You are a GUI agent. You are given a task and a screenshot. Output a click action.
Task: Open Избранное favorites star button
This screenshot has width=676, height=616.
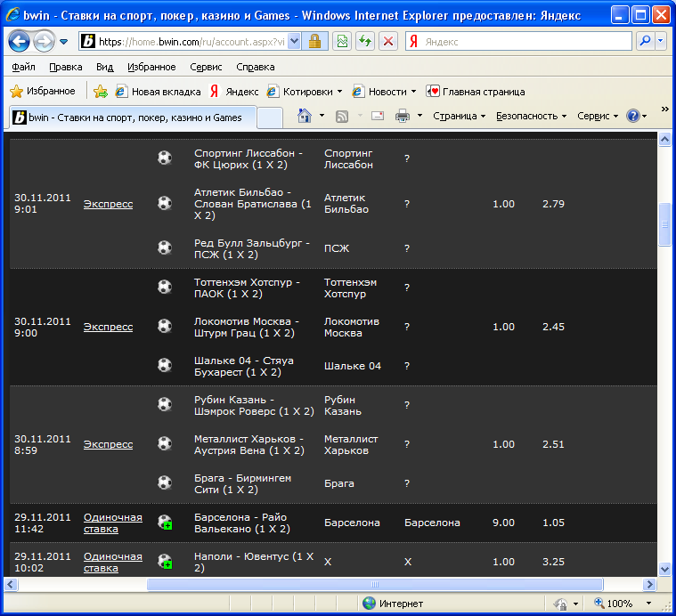tap(42, 91)
